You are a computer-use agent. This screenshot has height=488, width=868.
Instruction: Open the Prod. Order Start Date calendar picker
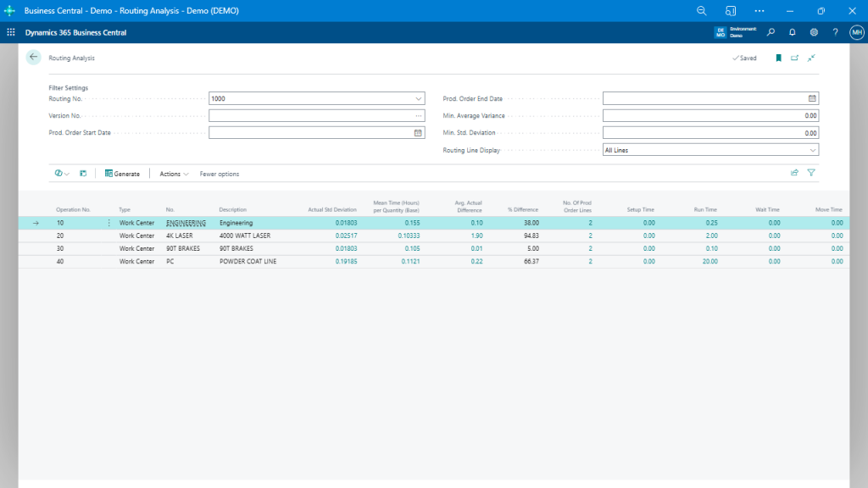coord(417,132)
